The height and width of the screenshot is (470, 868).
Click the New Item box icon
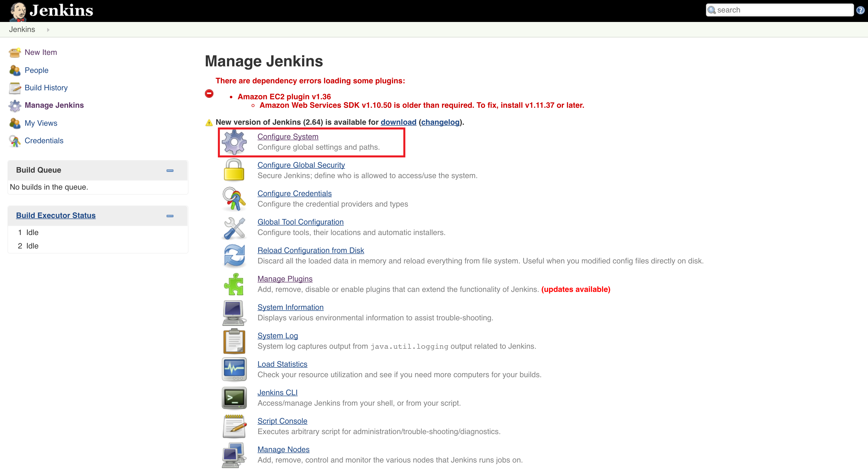[x=15, y=52]
